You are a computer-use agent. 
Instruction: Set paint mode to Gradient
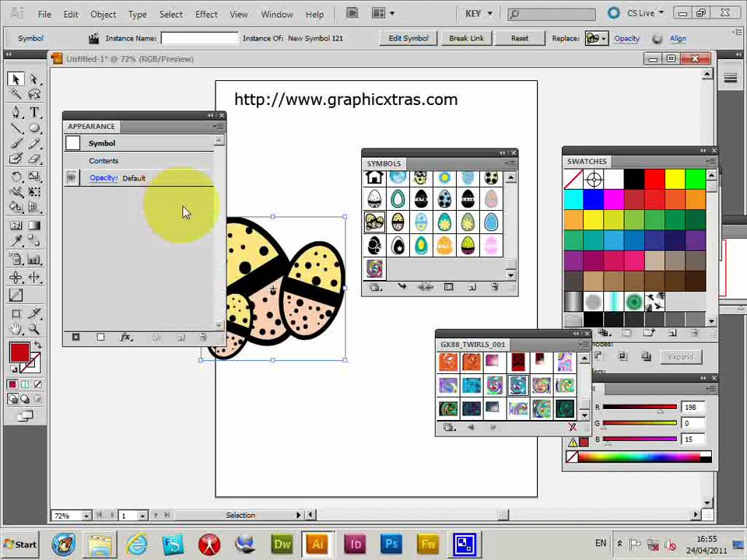(25, 383)
